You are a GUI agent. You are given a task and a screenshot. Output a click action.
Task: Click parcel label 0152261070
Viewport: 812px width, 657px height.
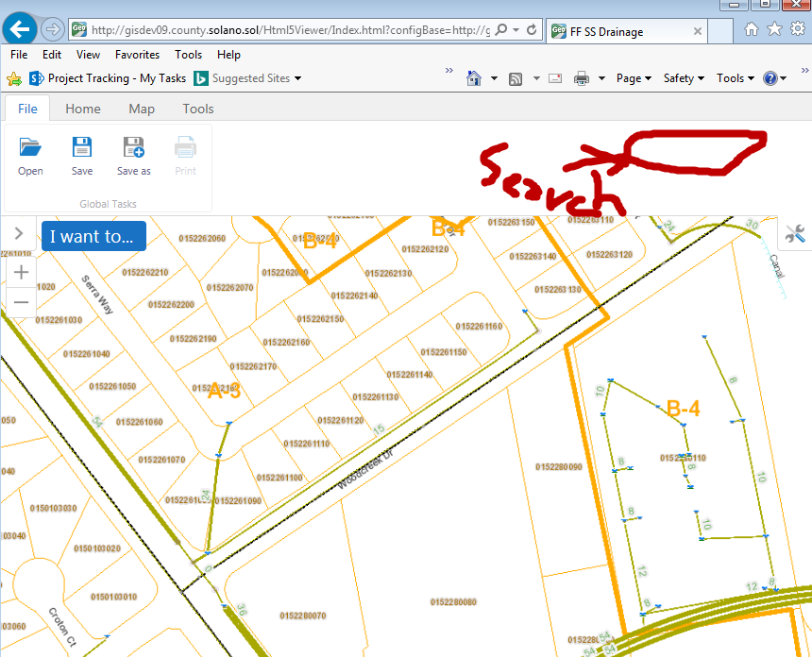[161, 460]
